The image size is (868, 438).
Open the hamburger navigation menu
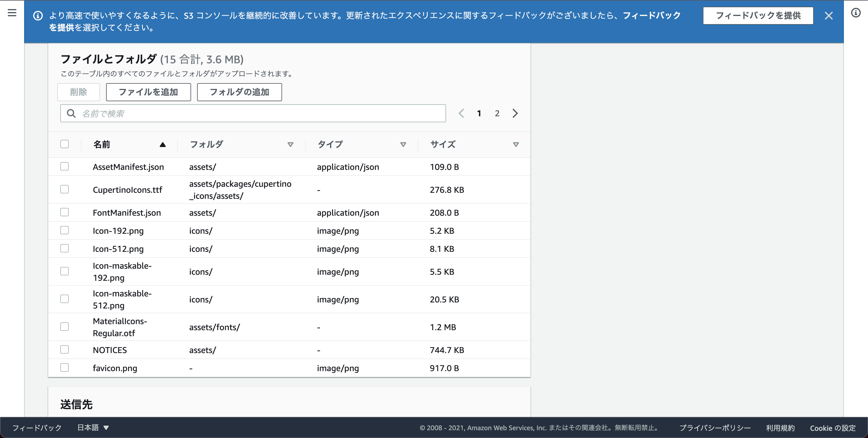(12, 13)
